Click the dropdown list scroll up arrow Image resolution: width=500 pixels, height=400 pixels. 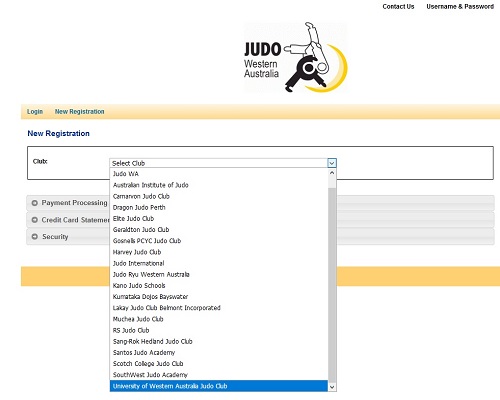coord(332,173)
